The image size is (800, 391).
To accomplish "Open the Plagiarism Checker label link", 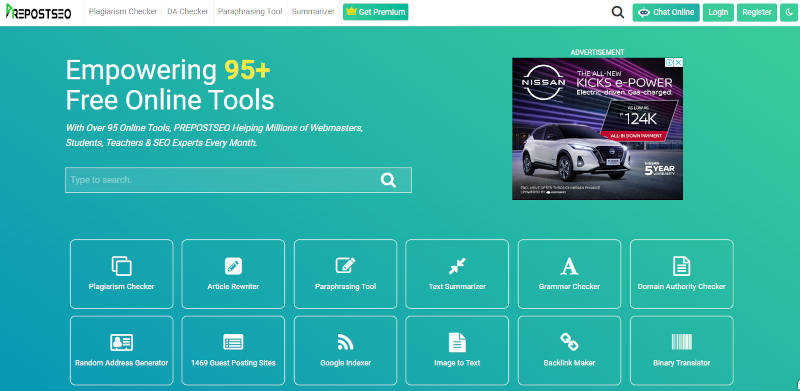I will (121, 286).
